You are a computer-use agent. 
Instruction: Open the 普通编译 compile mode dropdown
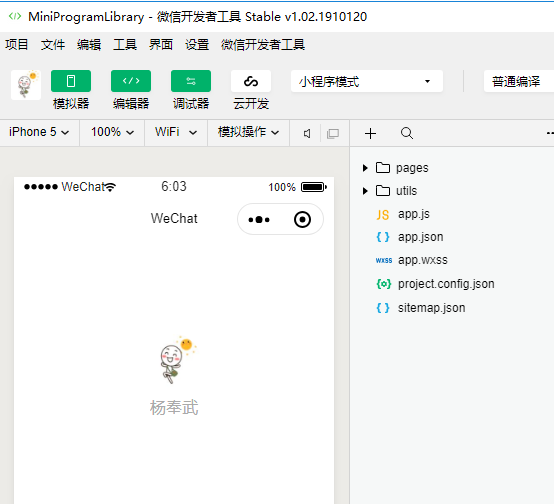(x=519, y=81)
